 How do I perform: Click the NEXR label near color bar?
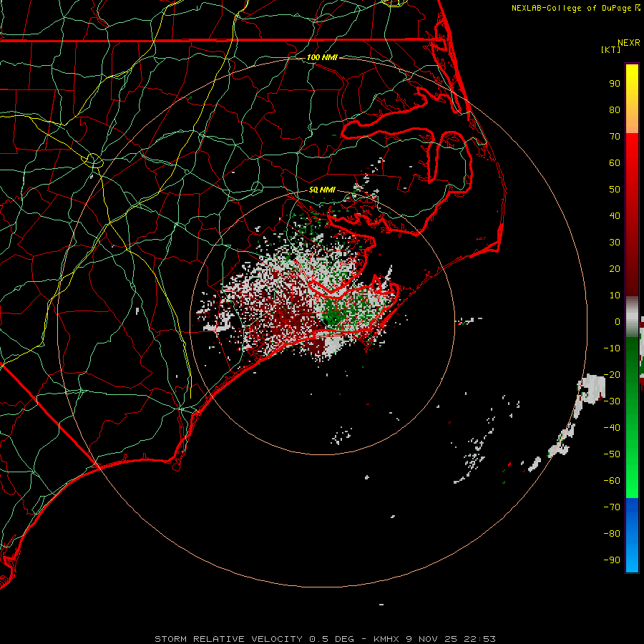click(x=629, y=43)
